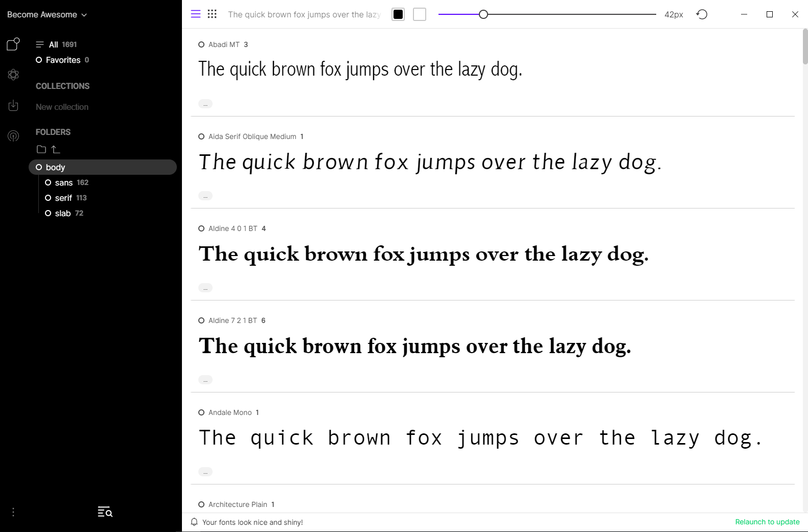This screenshot has height=532, width=808.
Task: Select All 1691 fonts
Action: (57, 44)
